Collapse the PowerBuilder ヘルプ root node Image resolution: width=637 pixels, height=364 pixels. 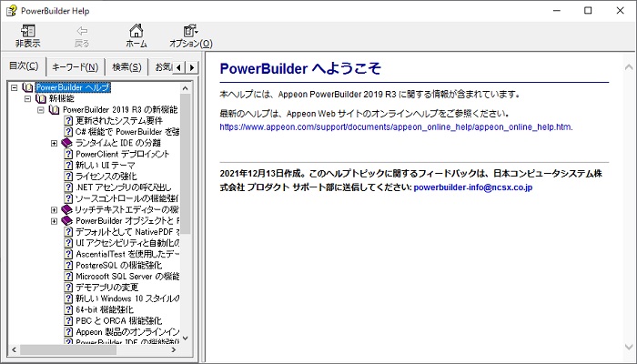click(15, 87)
